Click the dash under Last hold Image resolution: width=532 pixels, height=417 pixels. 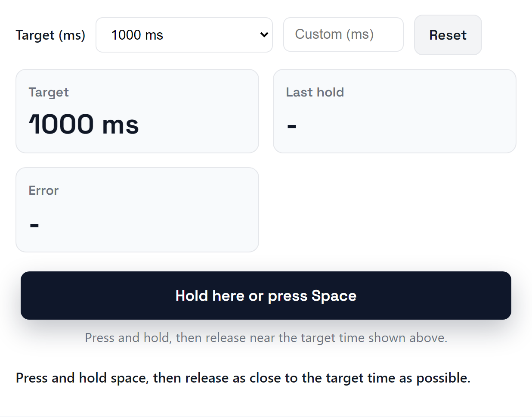point(291,125)
